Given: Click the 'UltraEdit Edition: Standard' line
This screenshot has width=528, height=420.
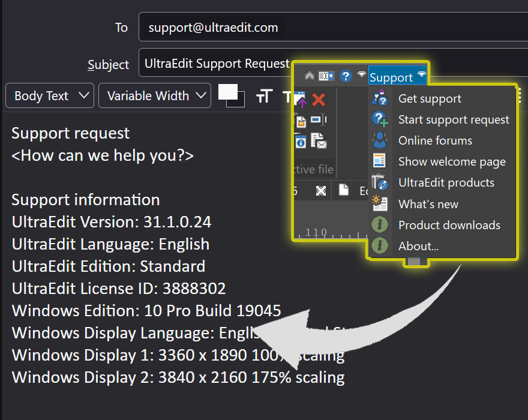Looking at the screenshot, I should click(109, 266).
